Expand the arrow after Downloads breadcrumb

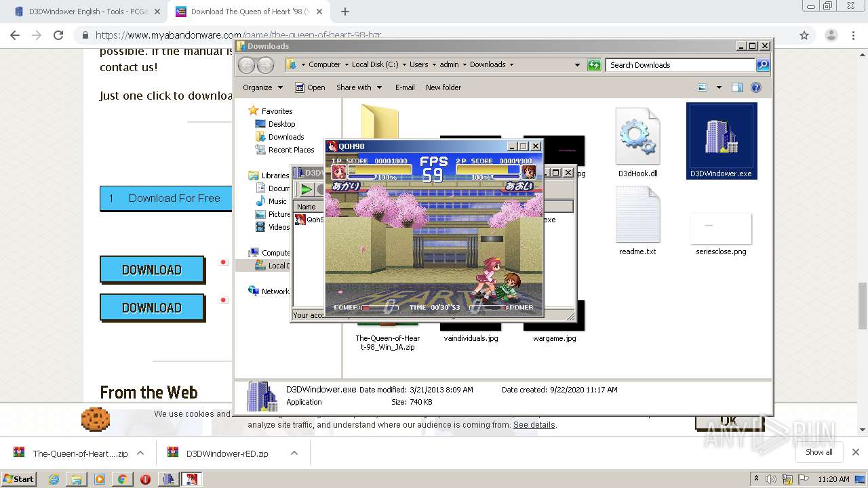click(x=511, y=65)
